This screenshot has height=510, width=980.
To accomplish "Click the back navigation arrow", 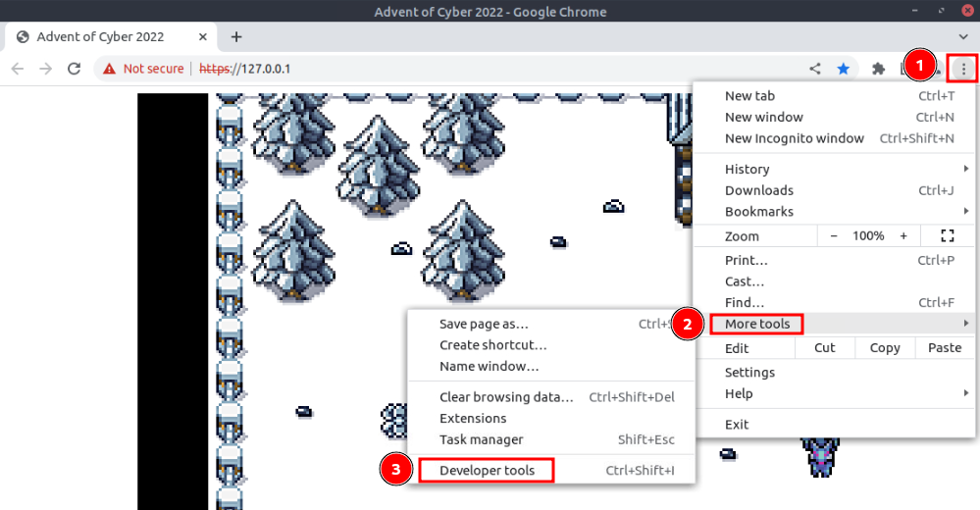I will coord(17,69).
